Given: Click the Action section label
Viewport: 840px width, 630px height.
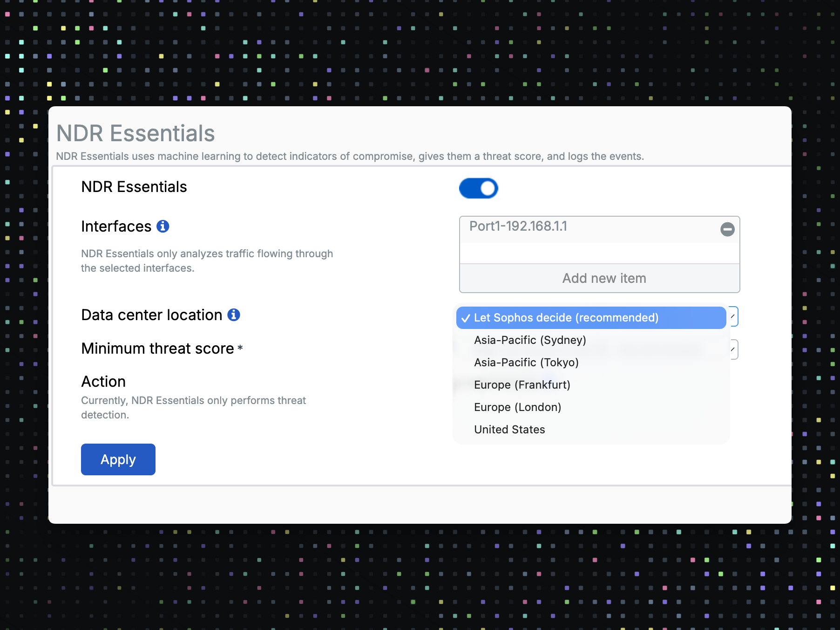Looking at the screenshot, I should pos(103,382).
